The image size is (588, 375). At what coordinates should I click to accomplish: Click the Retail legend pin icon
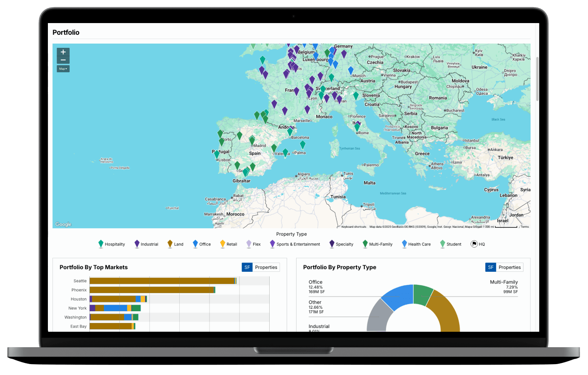tap(223, 244)
